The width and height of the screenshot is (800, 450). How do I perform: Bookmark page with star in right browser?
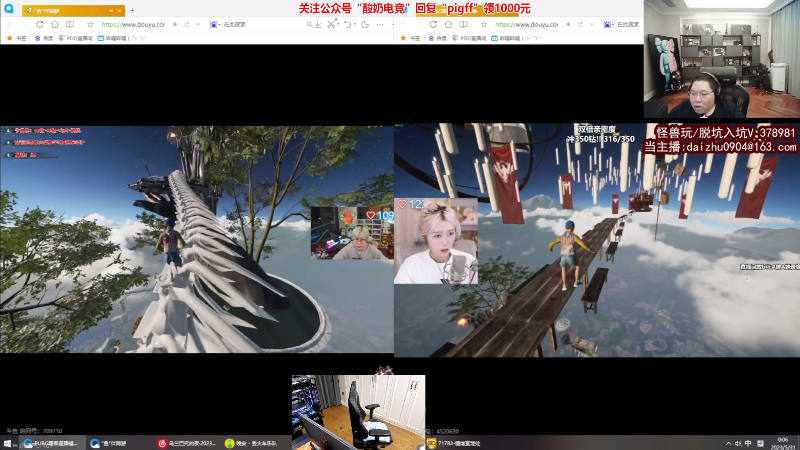pyautogui.click(x=484, y=24)
